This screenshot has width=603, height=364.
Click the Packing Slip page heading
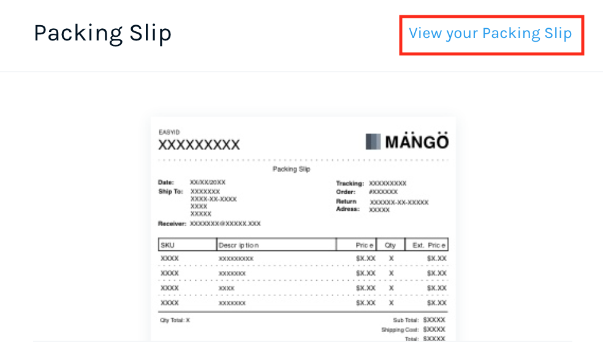[102, 33]
